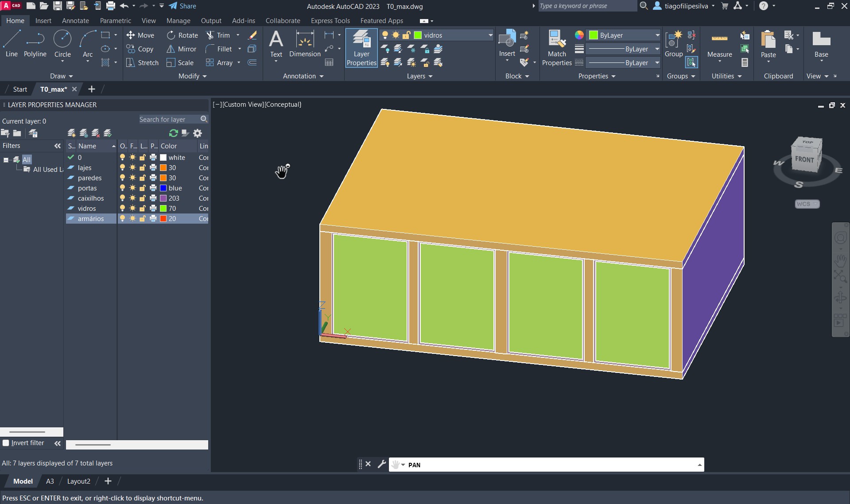
Task: Toggle lock for the portas layer
Action: coord(143,188)
